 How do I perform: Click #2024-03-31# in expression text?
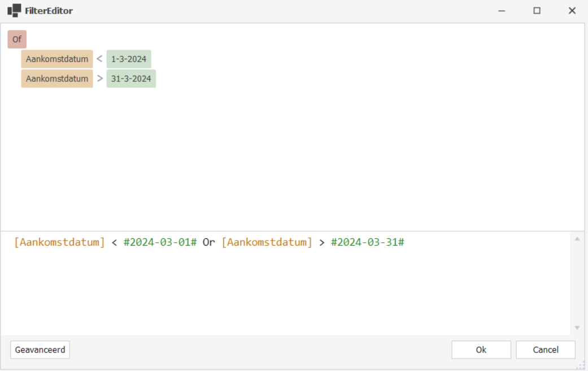coord(368,242)
